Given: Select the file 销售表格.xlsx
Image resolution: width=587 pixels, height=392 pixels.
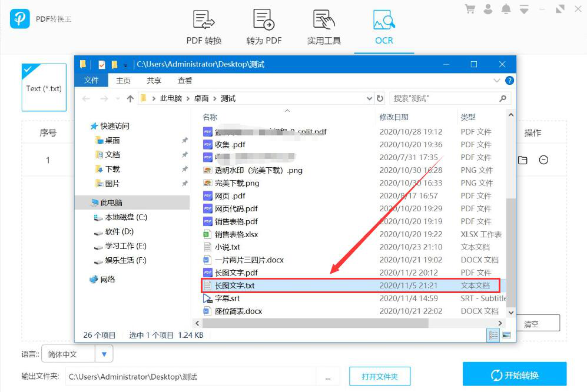Looking at the screenshot, I should [x=236, y=234].
